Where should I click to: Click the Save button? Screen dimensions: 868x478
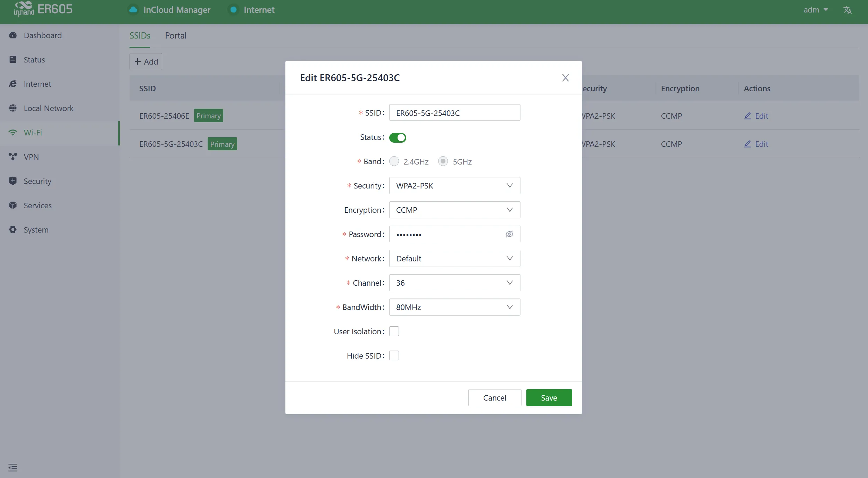click(x=549, y=398)
